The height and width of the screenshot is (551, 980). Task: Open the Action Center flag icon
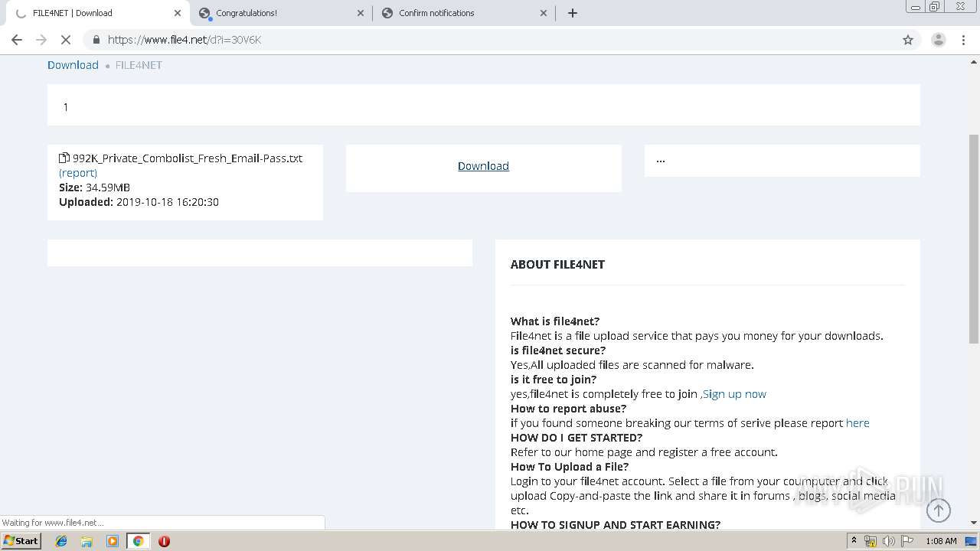(906, 541)
